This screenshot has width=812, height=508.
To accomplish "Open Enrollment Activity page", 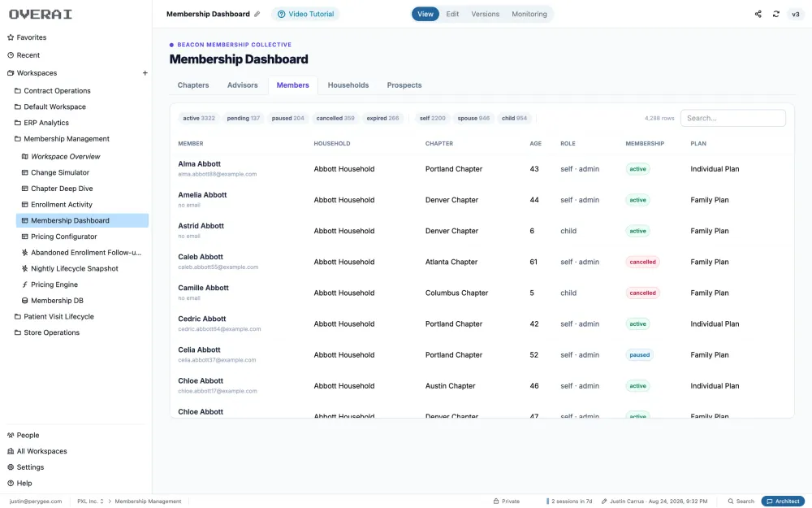I will click(x=57, y=205).
